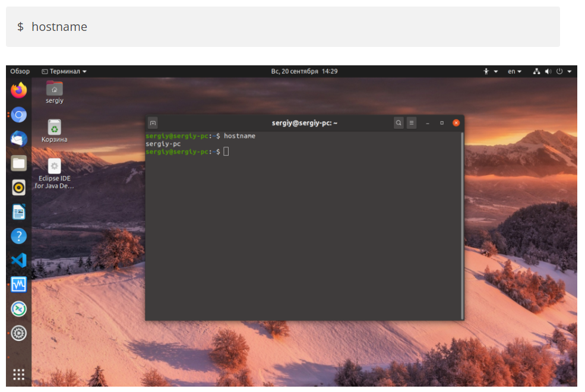Launch Visual Studio Code from the dock

tap(19, 260)
